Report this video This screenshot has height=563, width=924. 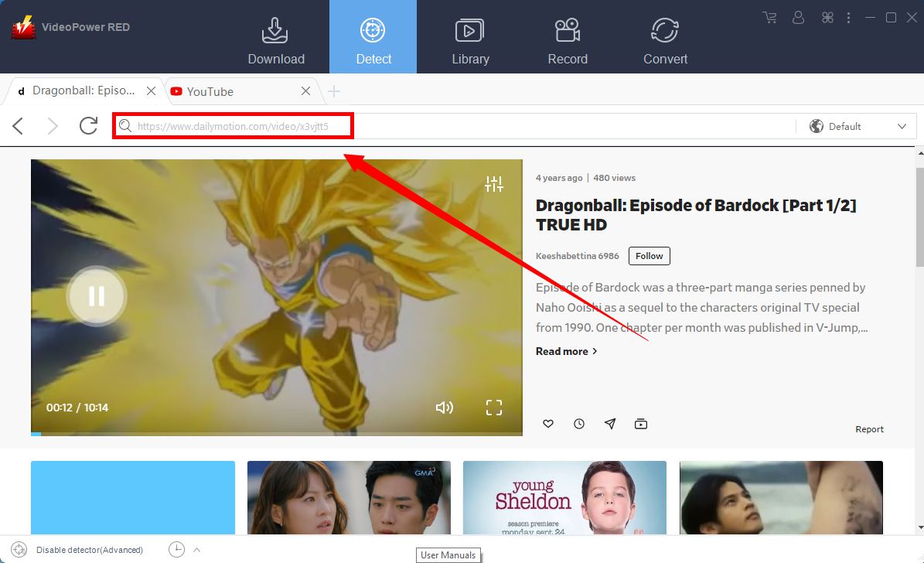click(869, 429)
